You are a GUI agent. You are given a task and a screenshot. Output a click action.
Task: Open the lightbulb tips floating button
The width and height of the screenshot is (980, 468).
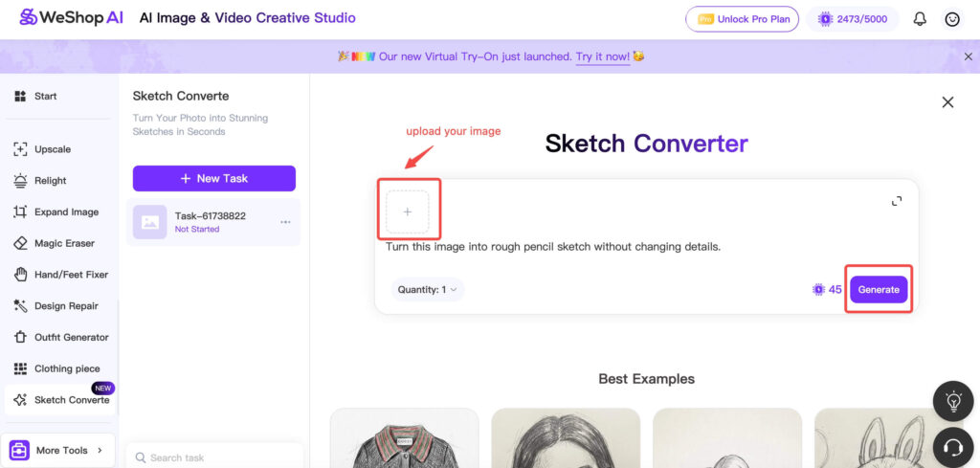coord(952,400)
